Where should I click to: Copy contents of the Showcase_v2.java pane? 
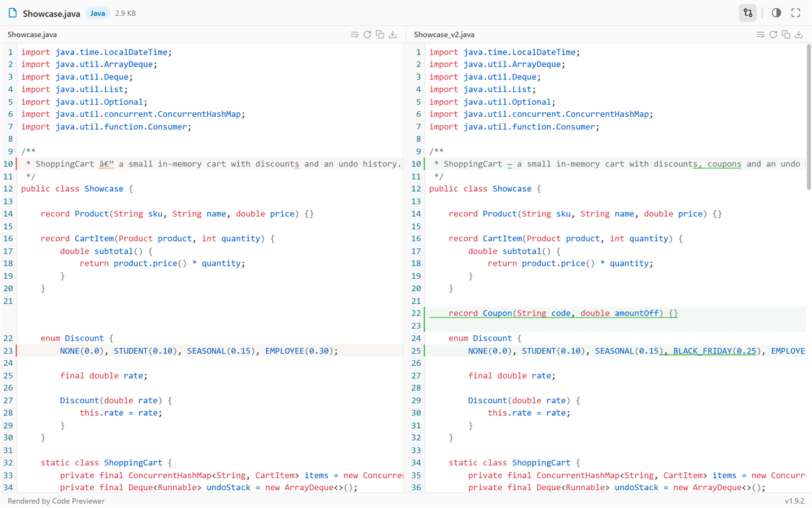pyautogui.click(x=786, y=34)
